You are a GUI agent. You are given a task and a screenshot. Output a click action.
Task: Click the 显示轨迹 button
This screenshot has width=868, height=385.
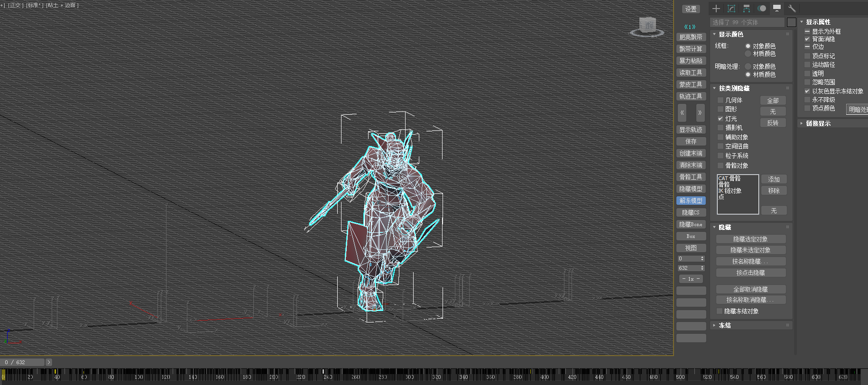click(x=691, y=129)
